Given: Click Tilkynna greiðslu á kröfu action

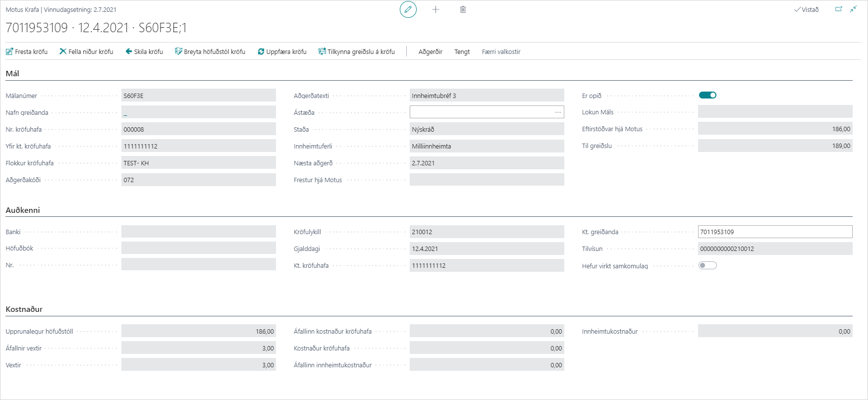Looking at the screenshot, I should [x=356, y=51].
